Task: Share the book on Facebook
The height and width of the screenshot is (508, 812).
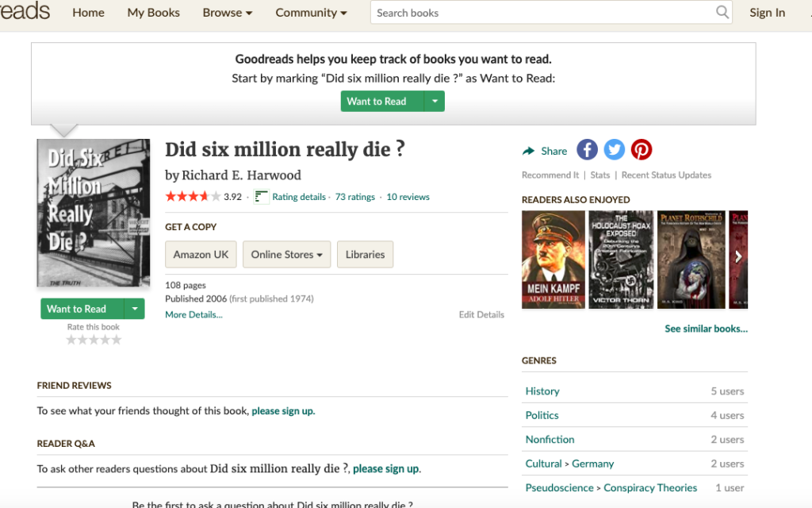Action: 587,150
